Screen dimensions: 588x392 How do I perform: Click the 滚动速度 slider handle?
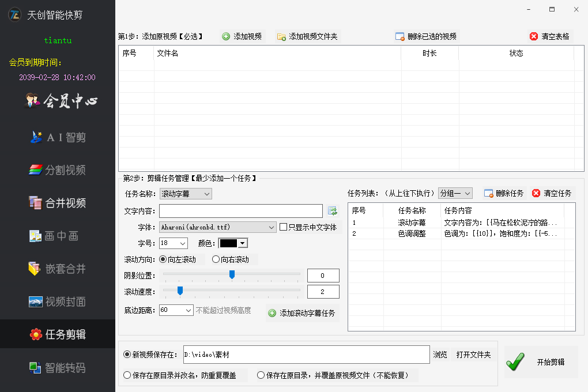click(x=180, y=291)
